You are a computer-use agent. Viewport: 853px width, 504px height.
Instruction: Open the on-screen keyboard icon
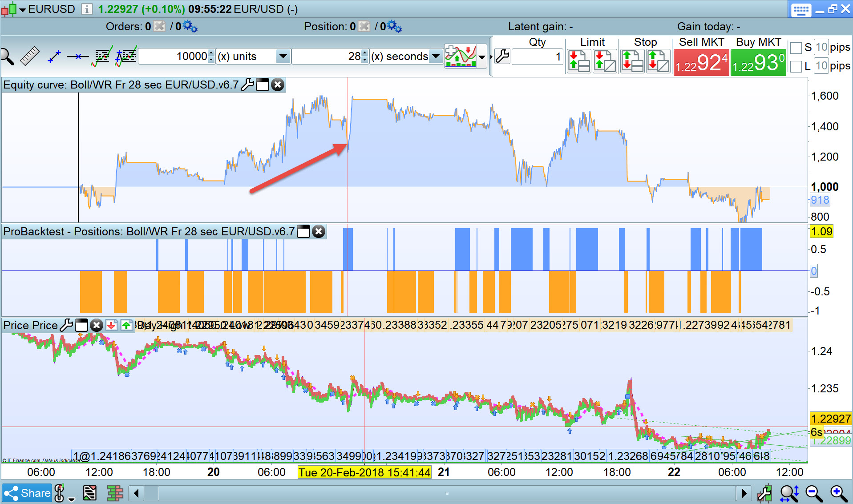801,9
